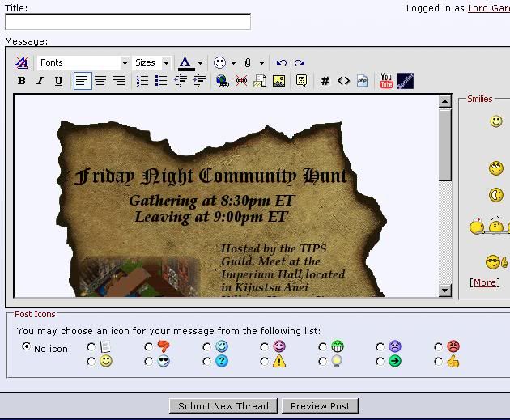Select the purple sad face post icon
The image size is (510, 420).
tap(380, 347)
